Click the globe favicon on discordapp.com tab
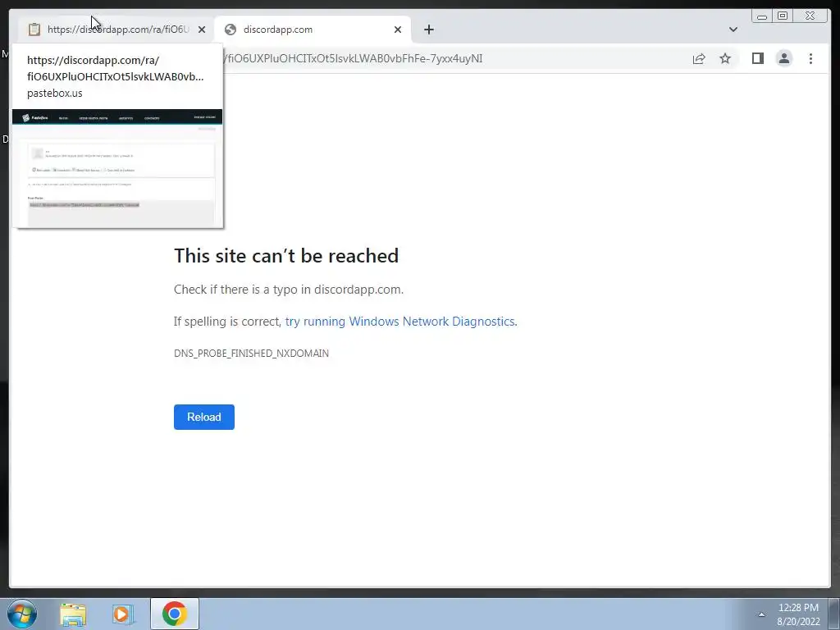The width and height of the screenshot is (840, 630). (231, 30)
